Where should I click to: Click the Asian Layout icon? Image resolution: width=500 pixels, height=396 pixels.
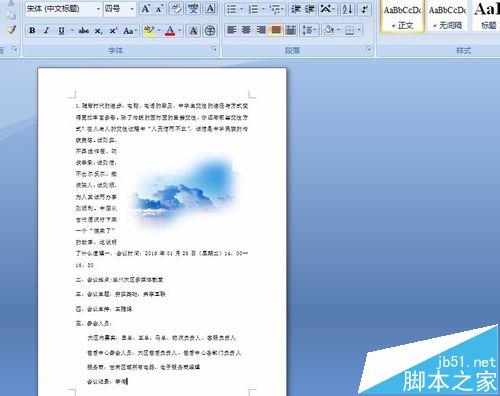click(327, 9)
